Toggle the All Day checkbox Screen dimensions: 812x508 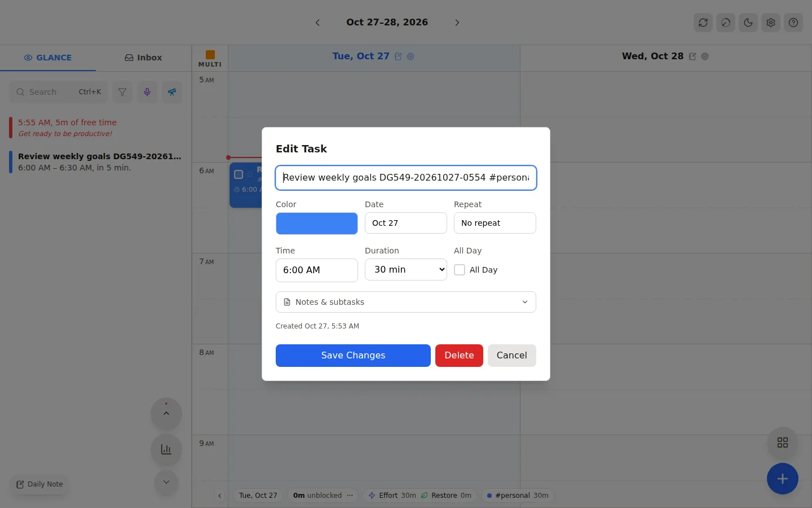[x=460, y=270]
